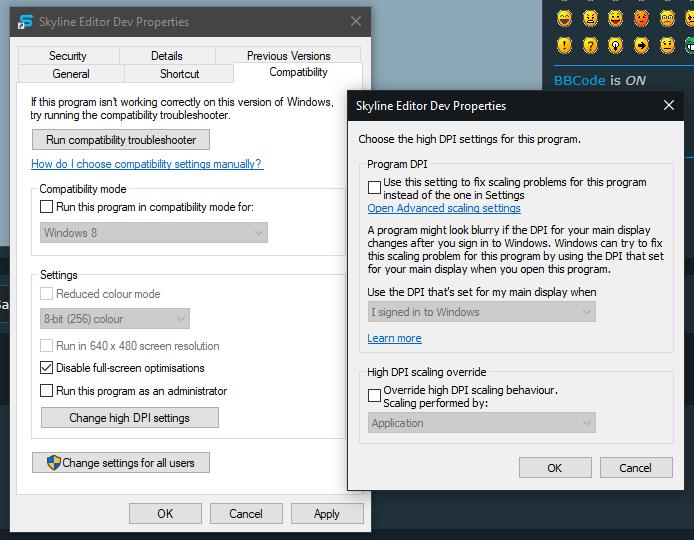This screenshot has height=540, width=694.
Task: Insert the neutral straight-face smiley
Action: 667,45
